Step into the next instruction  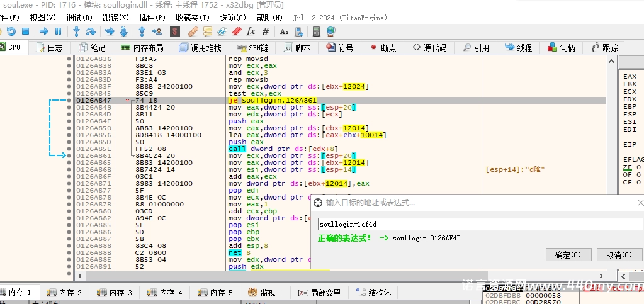[76, 31]
